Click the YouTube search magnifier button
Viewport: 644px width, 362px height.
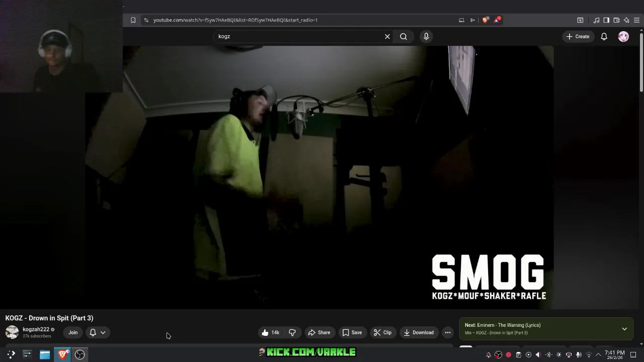pyautogui.click(x=404, y=36)
